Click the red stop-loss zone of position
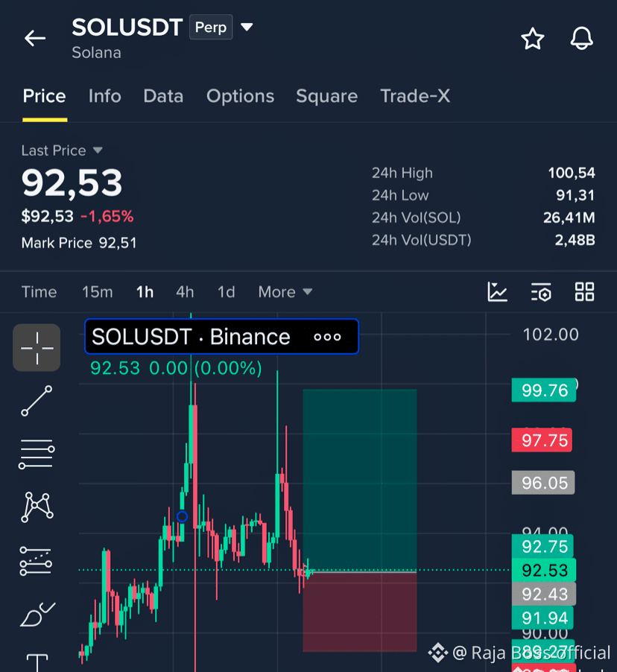This screenshot has width=617, height=672. pyautogui.click(x=360, y=612)
